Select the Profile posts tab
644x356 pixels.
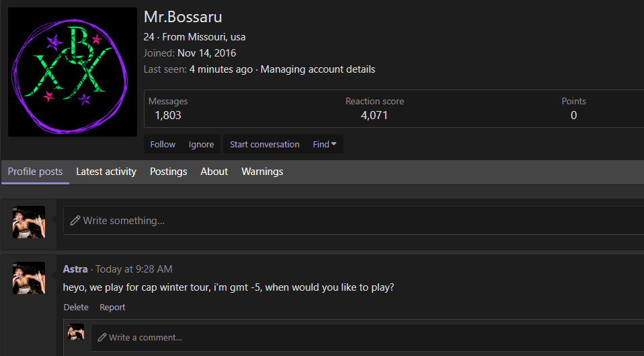pos(36,172)
